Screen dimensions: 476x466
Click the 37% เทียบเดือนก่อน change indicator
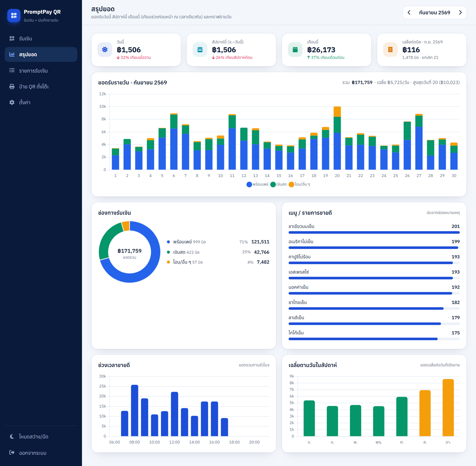pos(326,58)
